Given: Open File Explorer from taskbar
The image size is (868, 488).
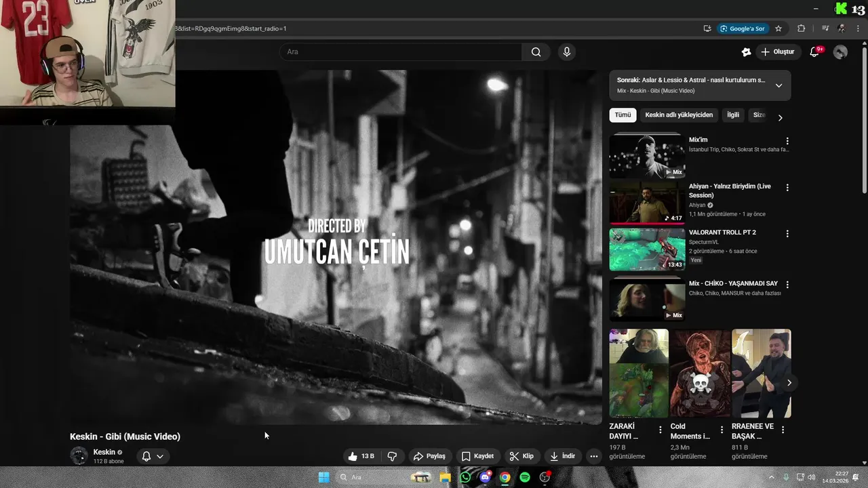Looking at the screenshot, I should [446, 477].
